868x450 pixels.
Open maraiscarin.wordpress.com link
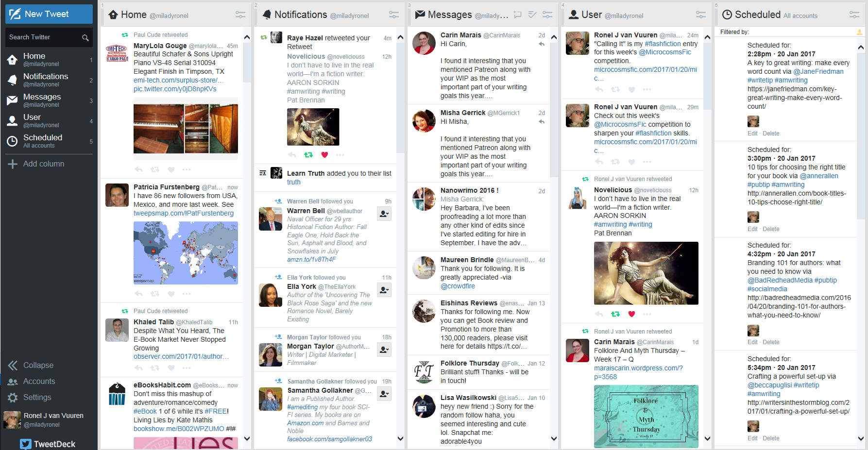(x=638, y=372)
